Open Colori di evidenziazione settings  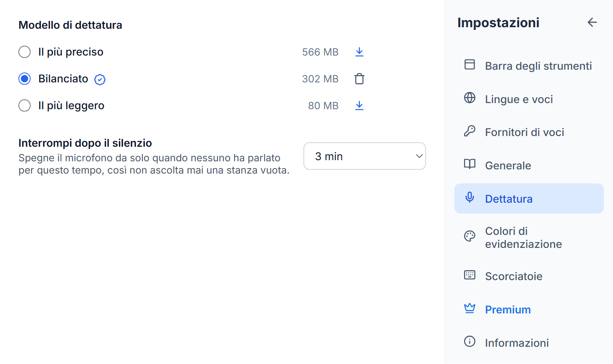tap(529, 238)
